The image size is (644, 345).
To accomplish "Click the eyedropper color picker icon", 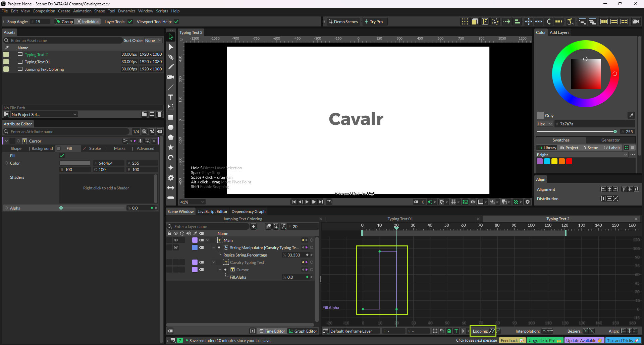I will (x=631, y=115).
